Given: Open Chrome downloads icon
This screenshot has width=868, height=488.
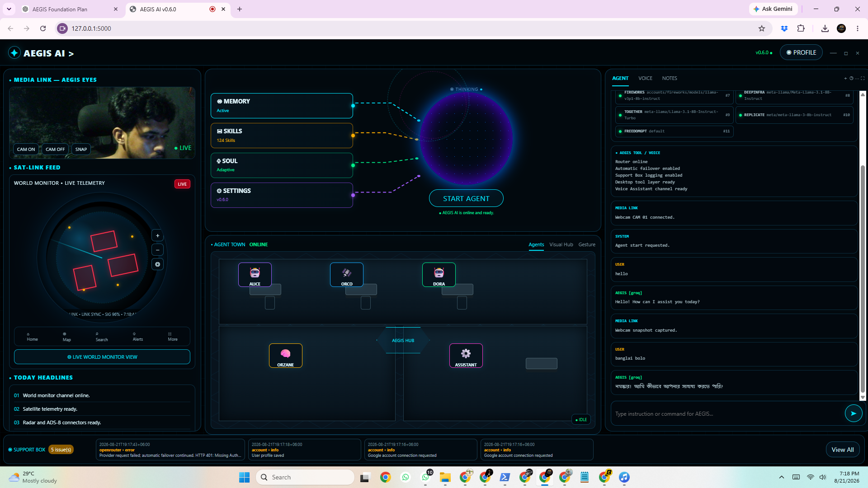Looking at the screenshot, I should click(825, 28).
